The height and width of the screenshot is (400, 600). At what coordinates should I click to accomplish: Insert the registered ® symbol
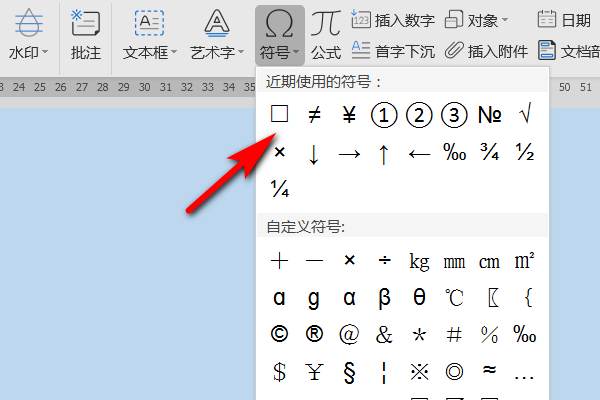pos(315,334)
